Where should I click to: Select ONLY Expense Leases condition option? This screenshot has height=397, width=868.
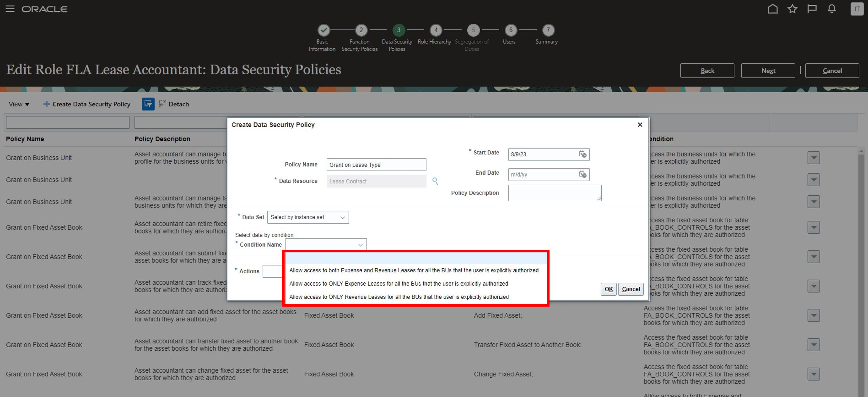(x=398, y=284)
